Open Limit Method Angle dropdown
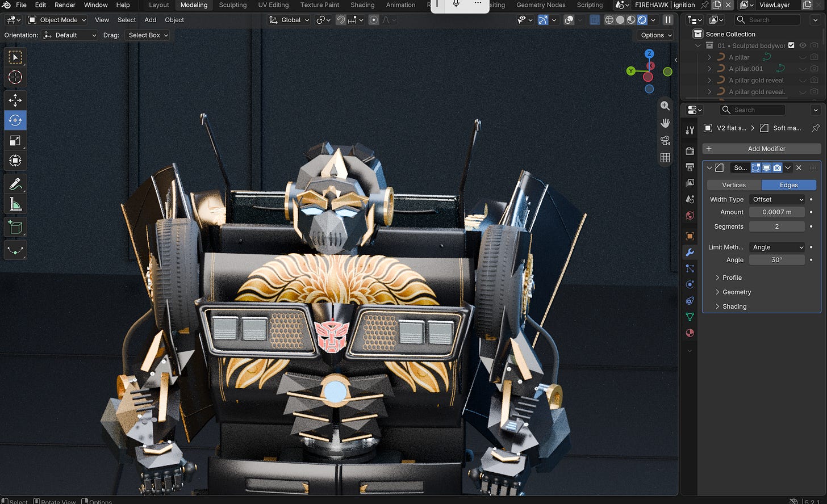 [x=777, y=247]
